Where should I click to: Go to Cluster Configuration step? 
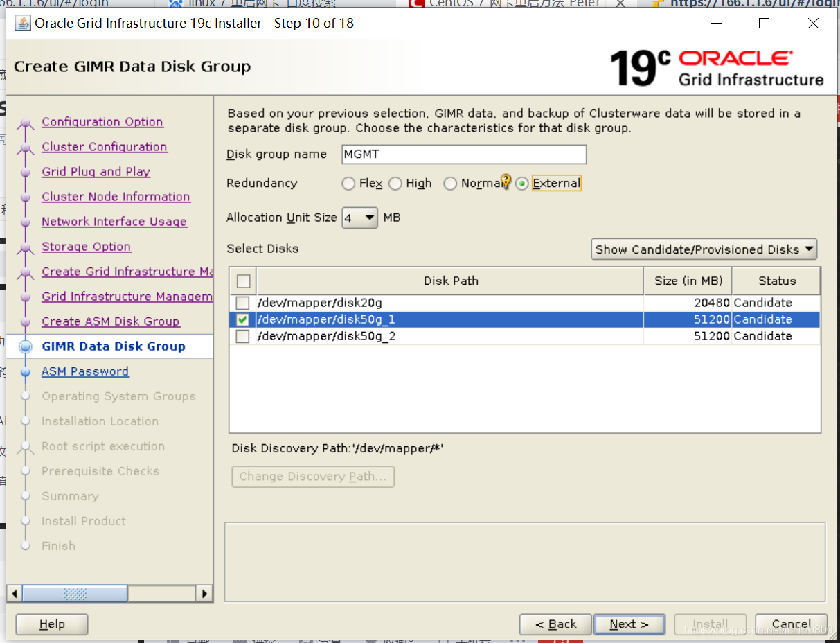(x=105, y=147)
